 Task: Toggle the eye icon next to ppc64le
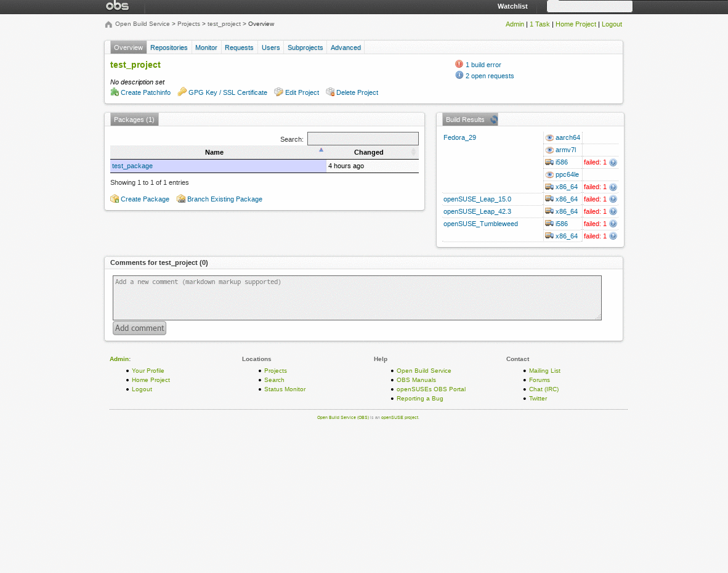point(549,174)
